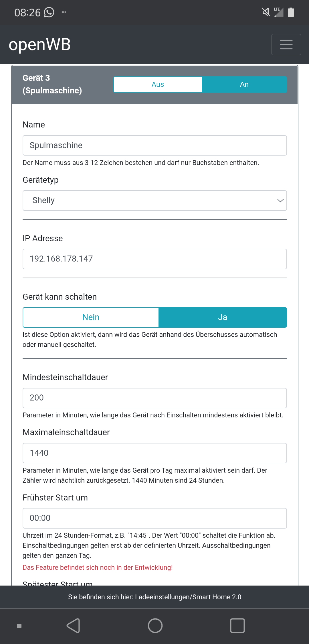Select Nein for Gerät kann schalten
309x644 pixels.
tap(91, 317)
